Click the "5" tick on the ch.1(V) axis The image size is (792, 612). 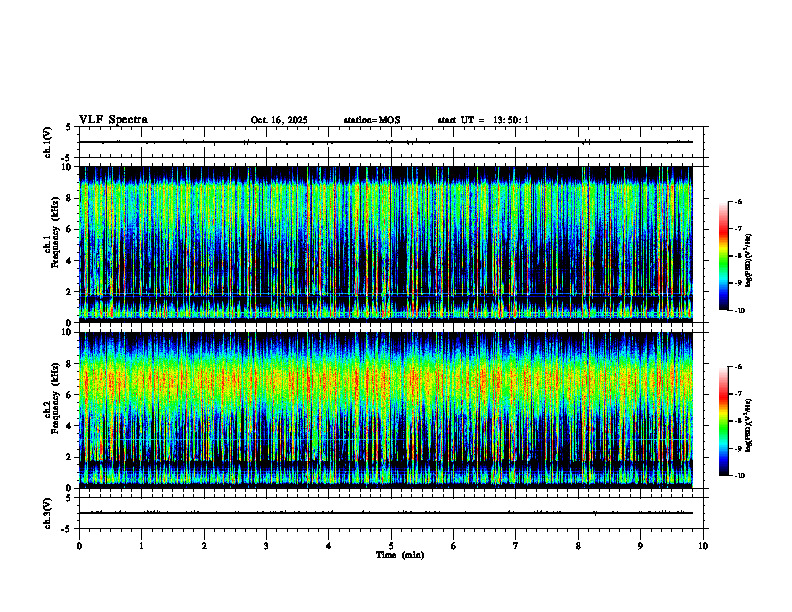69,127
